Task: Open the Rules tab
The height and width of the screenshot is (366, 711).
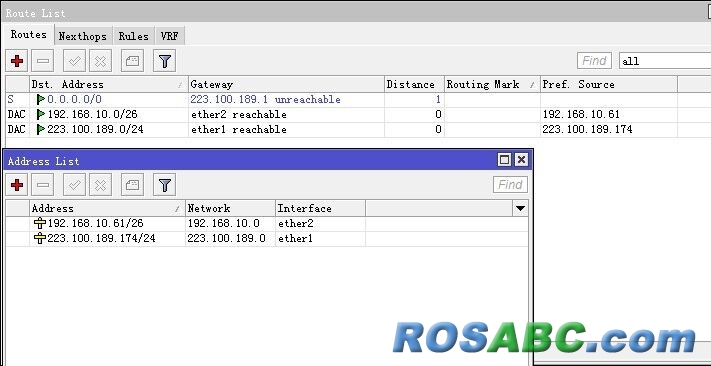Action: point(133,36)
